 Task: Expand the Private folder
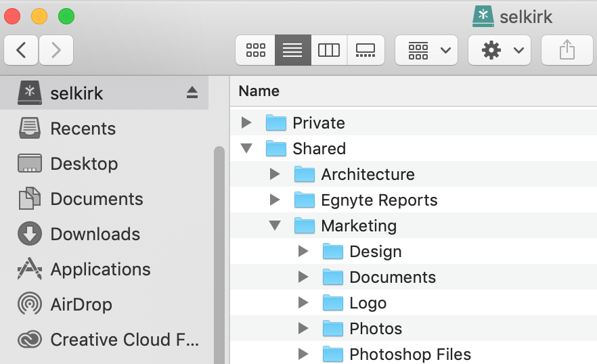(246, 122)
